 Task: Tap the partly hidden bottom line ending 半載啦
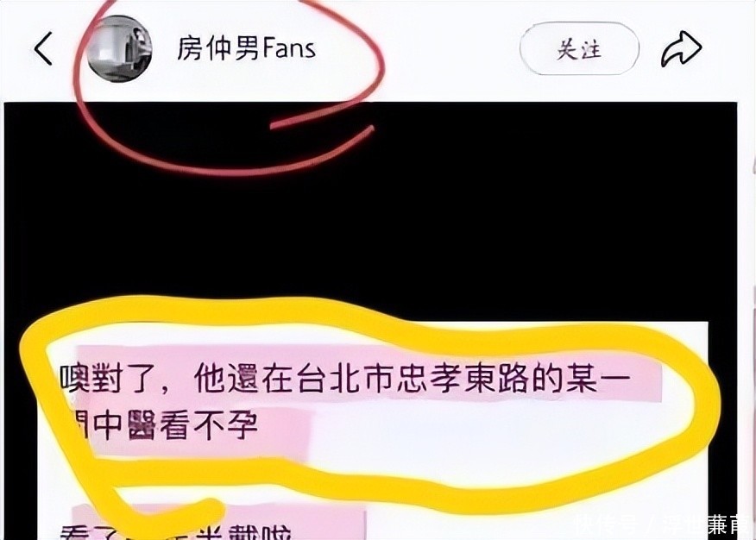pos(176,532)
